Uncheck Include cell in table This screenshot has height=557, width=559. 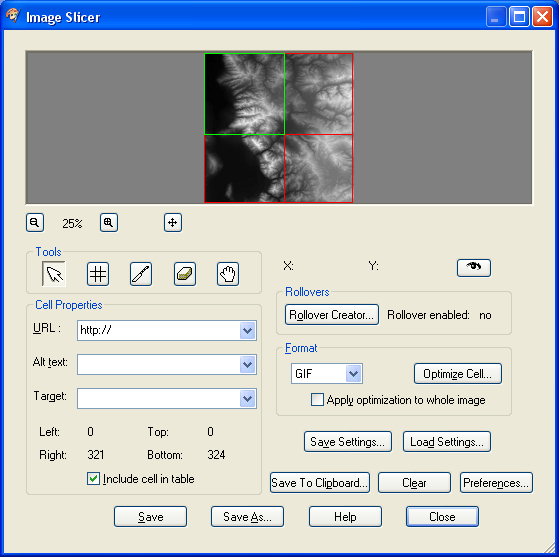tap(93, 479)
